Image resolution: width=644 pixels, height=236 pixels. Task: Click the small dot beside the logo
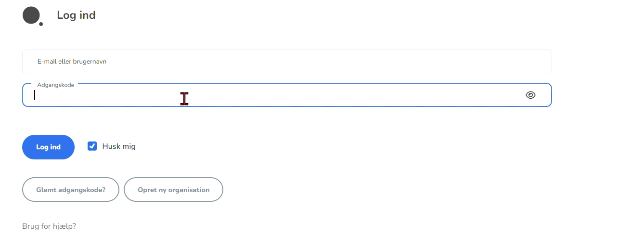point(41,24)
